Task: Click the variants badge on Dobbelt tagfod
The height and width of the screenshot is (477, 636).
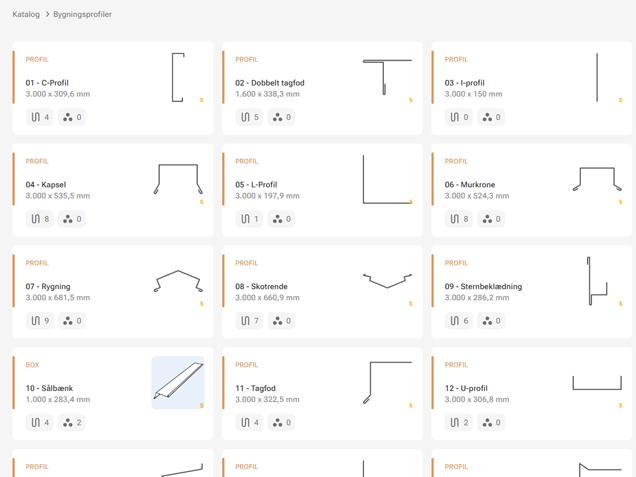Action: (x=281, y=117)
